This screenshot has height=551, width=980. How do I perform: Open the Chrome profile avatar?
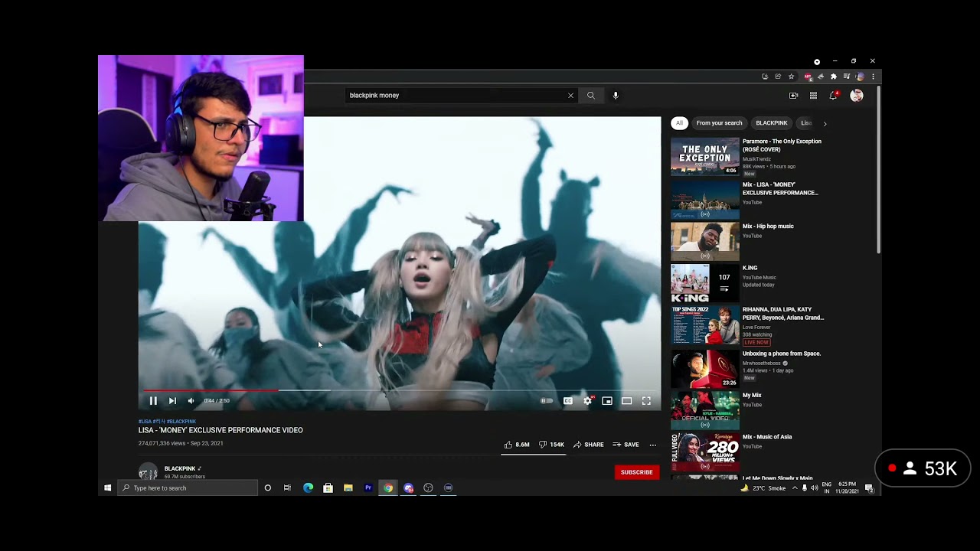(x=861, y=77)
